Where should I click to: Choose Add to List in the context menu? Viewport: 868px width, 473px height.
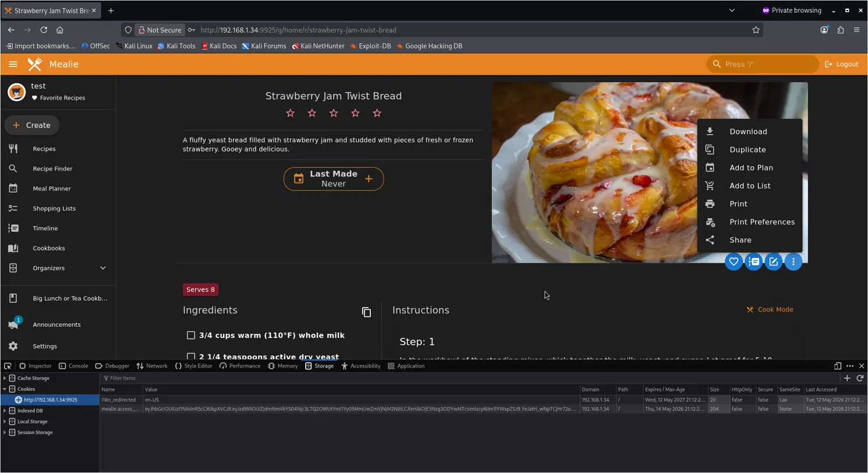[750, 186]
